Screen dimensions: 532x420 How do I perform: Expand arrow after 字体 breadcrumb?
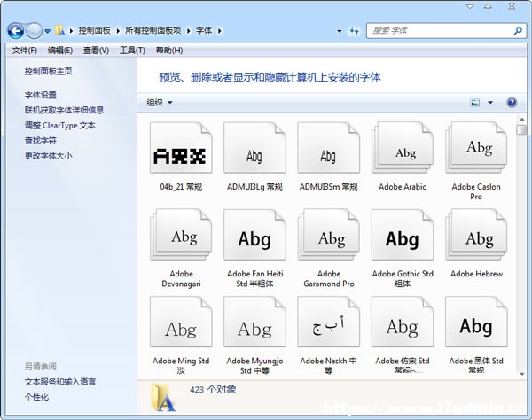[x=220, y=31]
